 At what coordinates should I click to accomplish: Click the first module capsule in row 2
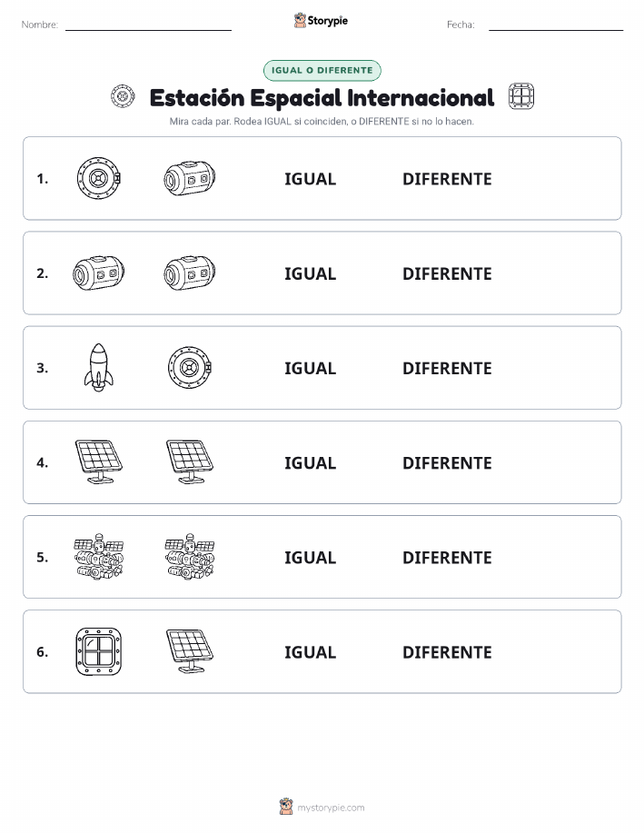tap(99, 273)
